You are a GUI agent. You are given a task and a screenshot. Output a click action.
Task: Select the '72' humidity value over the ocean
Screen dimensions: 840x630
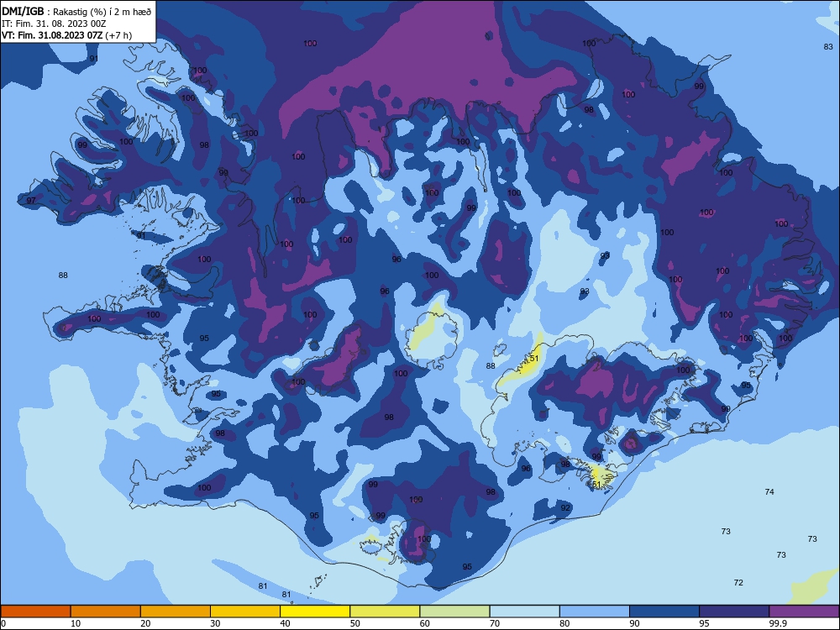[738, 582]
